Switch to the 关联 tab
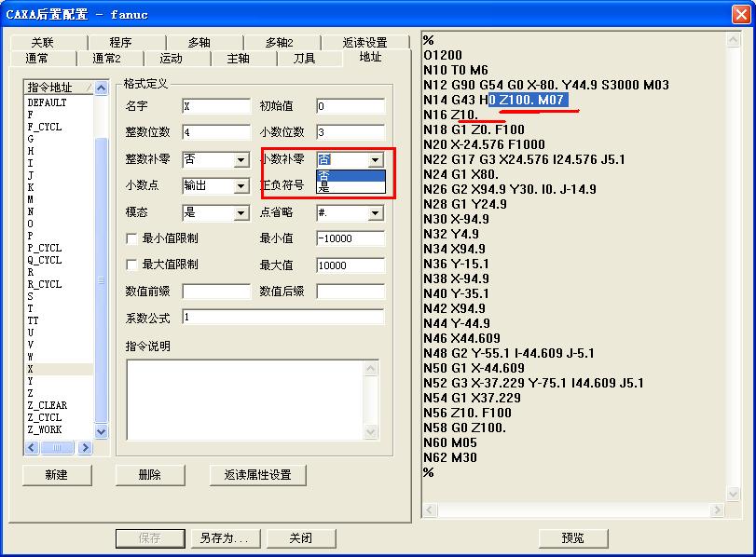The height and width of the screenshot is (557, 756). pos(44,43)
